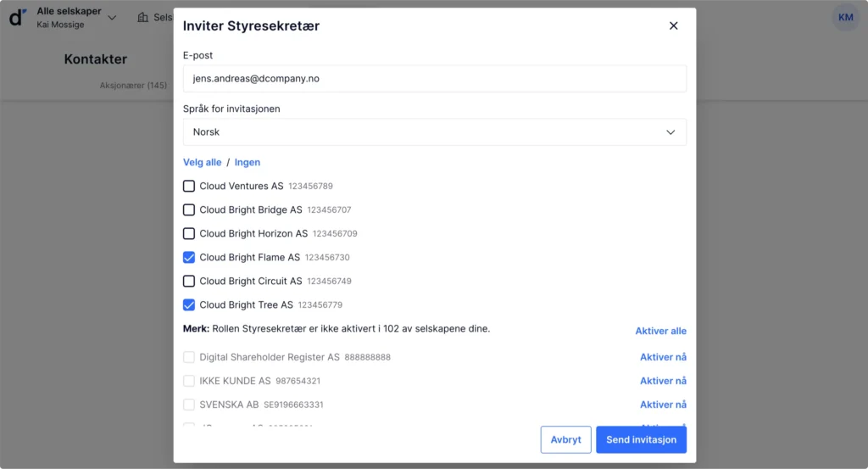
Task: Check the Cloud Ventures AS checkbox
Action: tap(189, 186)
